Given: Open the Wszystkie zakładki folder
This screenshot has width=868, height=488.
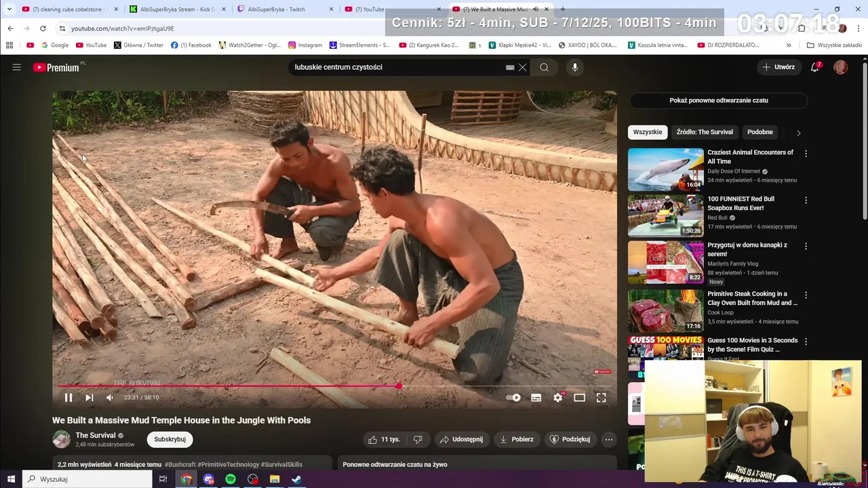Looking at the screenshot, I should [834, 45].
